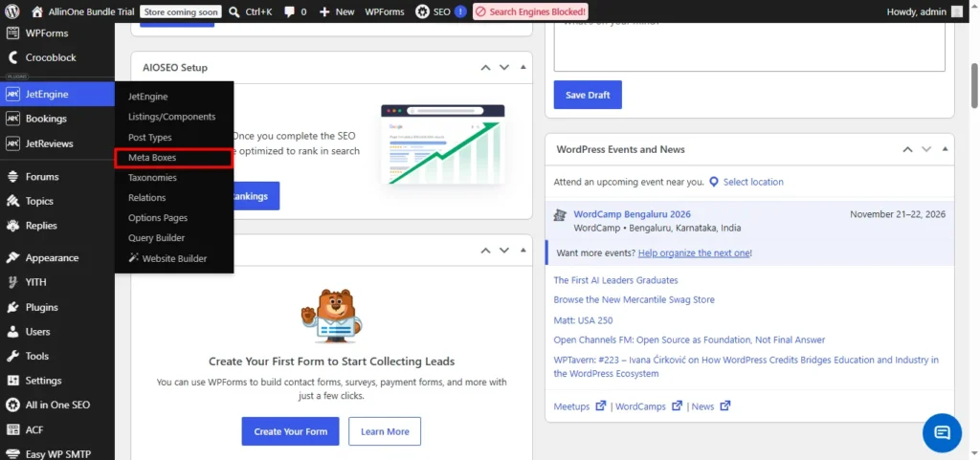The width and height of the screenshot is (980, 460).
Task: Move AIOSEO Setup panel up
Action: (x=485, y=67)
